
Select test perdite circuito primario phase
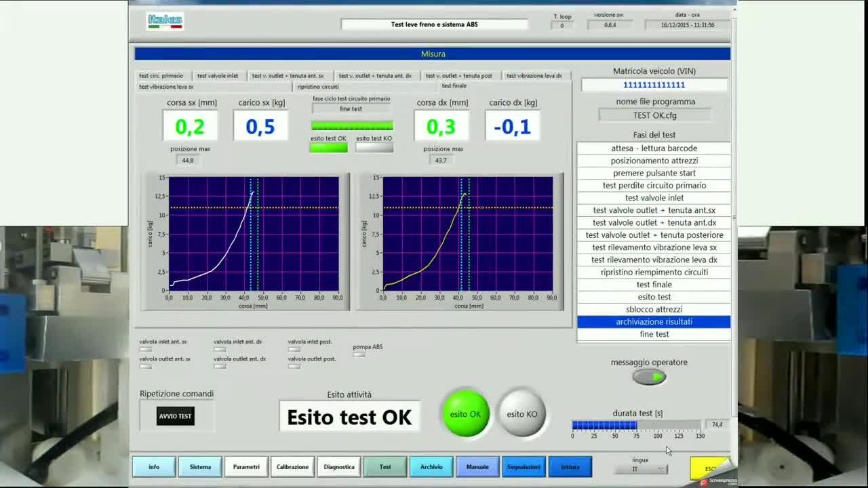click(654, 185)
